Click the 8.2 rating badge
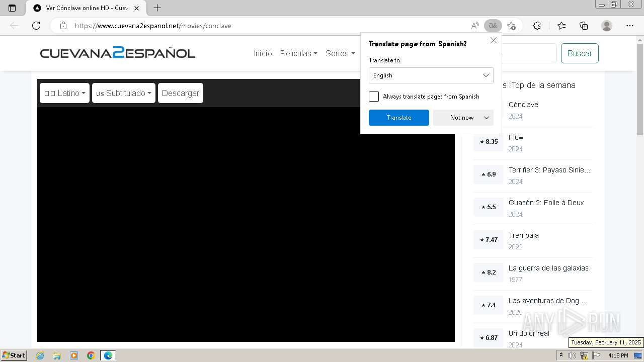This screenshot has height=362, width=644. 489,273
